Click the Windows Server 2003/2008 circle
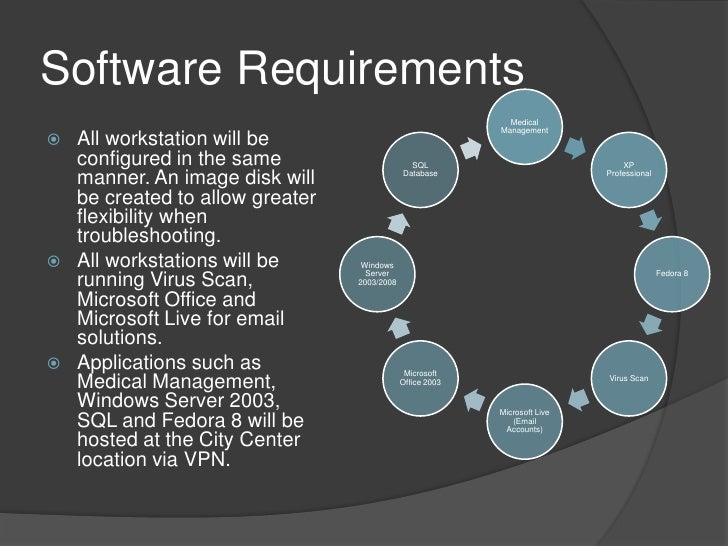Screen dimensions: 728x546 (x=377, y=273)
